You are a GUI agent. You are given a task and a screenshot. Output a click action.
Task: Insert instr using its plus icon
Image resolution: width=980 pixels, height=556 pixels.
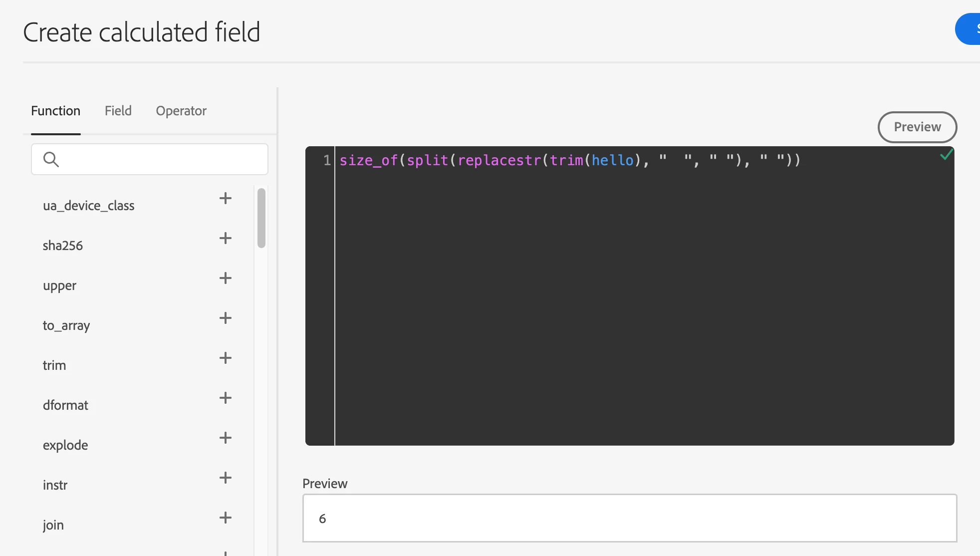point(226,478)
